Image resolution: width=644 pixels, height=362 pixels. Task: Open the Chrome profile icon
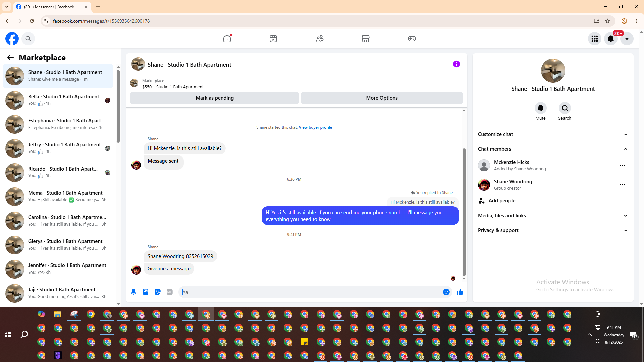[624, 21]
